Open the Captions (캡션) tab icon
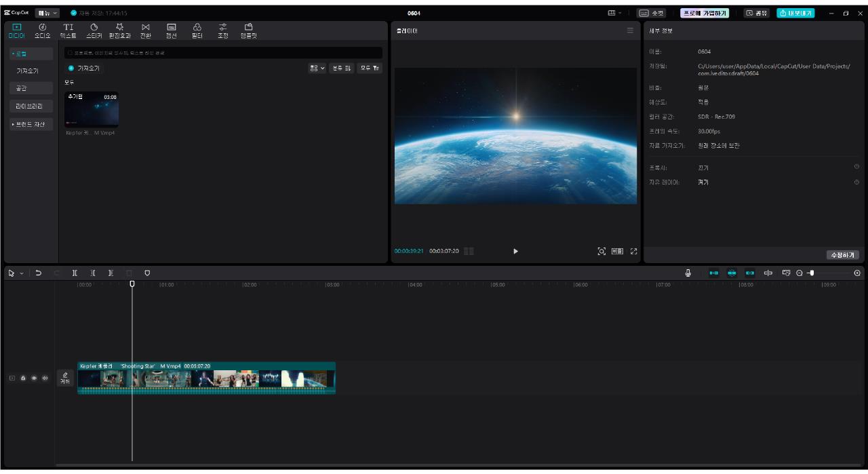The image size is (868, 474). coord(171,31)
